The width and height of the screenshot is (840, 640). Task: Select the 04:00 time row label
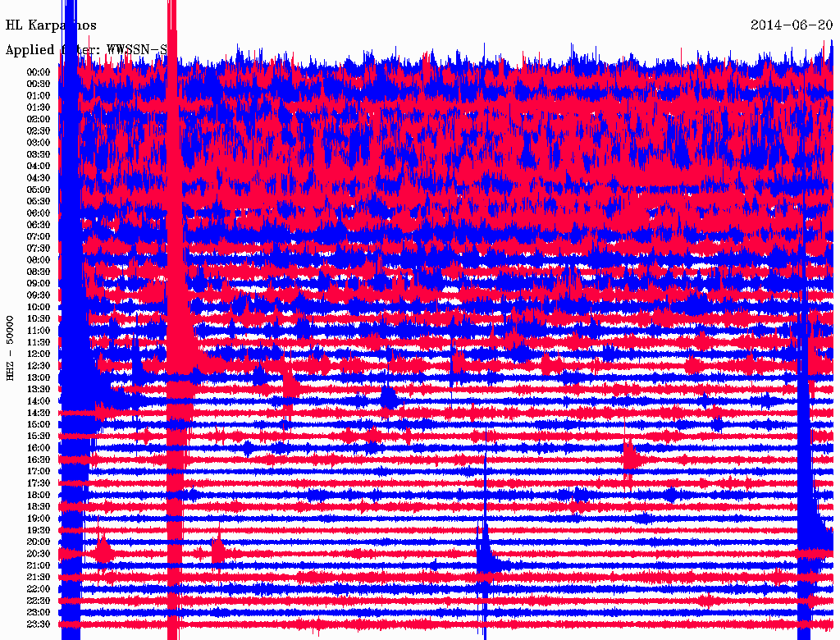pos(39,167)
